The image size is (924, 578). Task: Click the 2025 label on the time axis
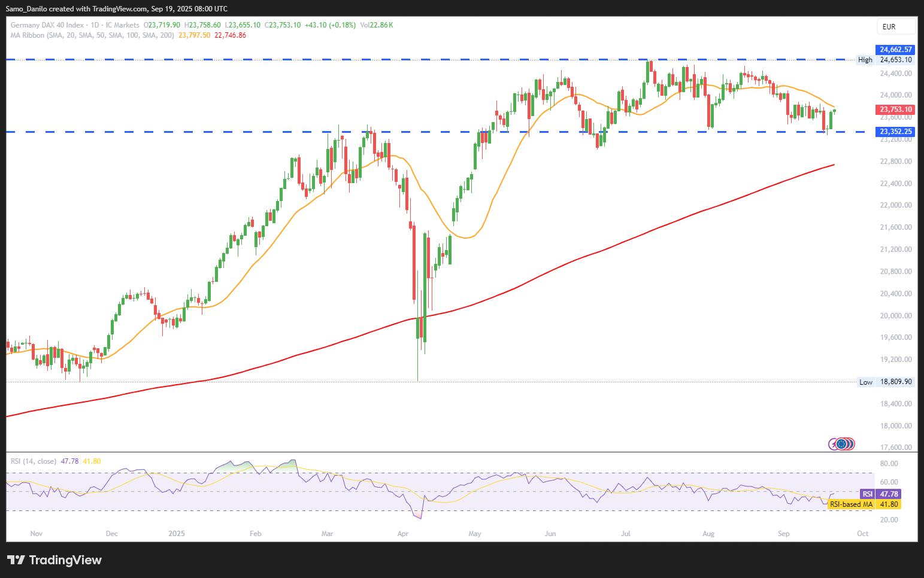coord(177,534)
